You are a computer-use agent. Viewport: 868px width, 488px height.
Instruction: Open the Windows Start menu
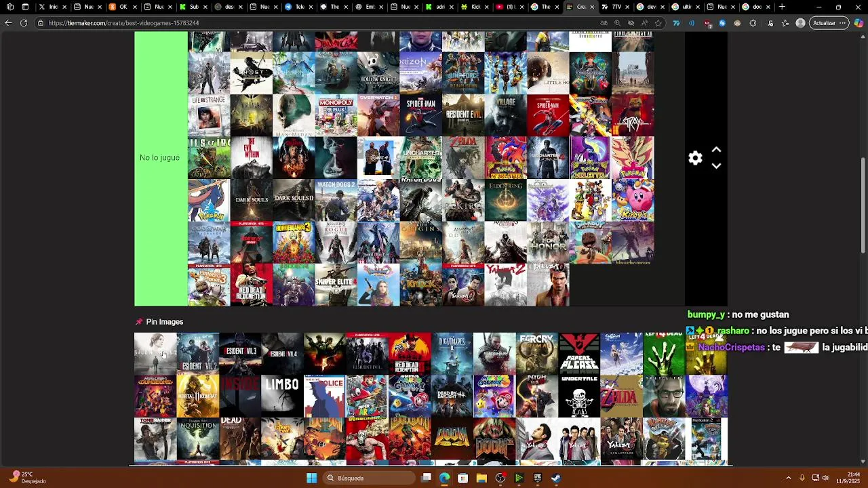tap(311, 478)
